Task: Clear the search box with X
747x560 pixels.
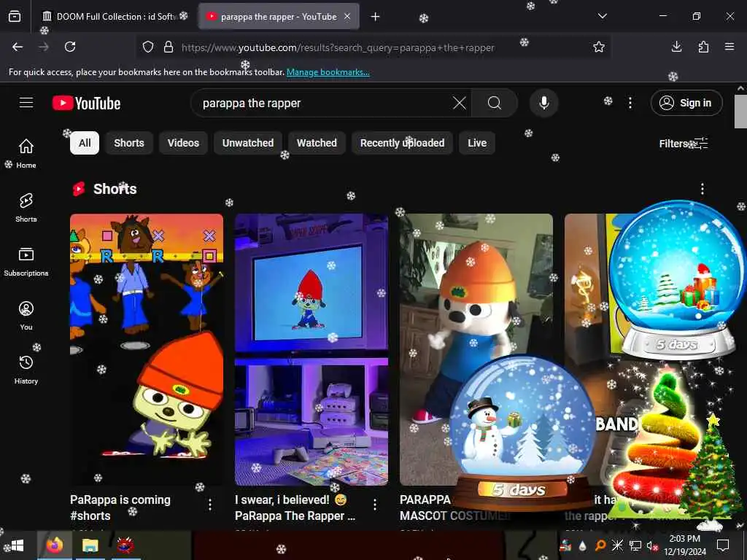Action: tap(460, 103)
